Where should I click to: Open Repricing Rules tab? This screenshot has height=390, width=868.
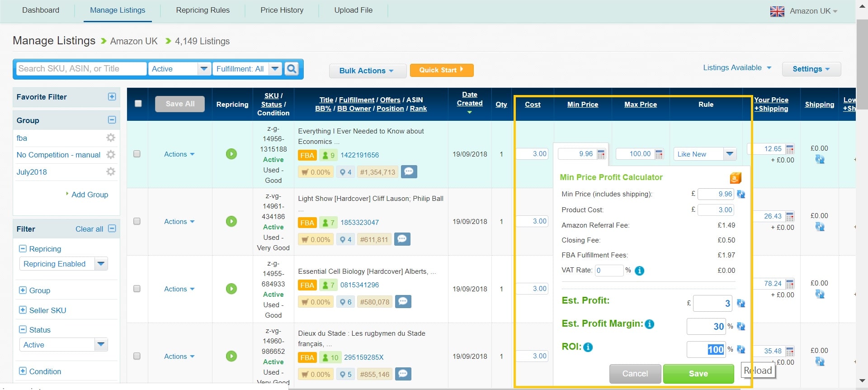pos(203,10)
